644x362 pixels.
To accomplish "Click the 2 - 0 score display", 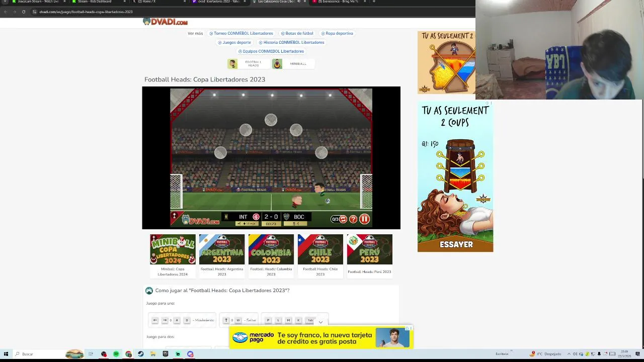I will (x=271, y=217).
